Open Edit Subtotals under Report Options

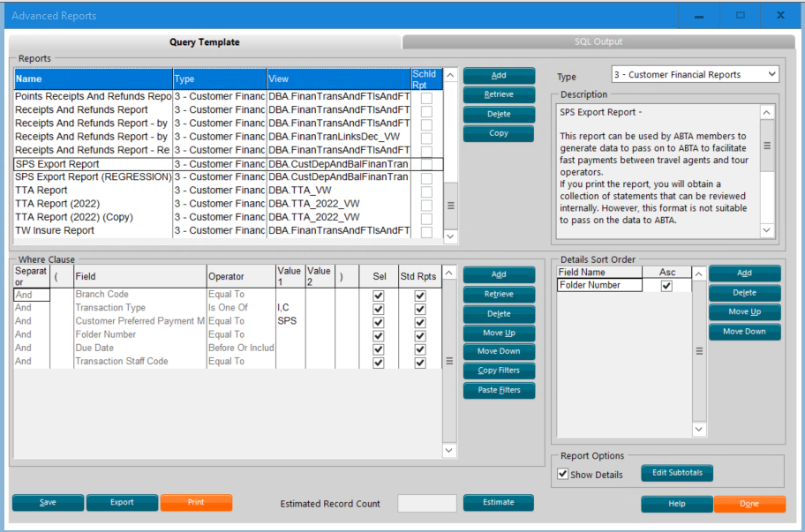tap(676, 473)
